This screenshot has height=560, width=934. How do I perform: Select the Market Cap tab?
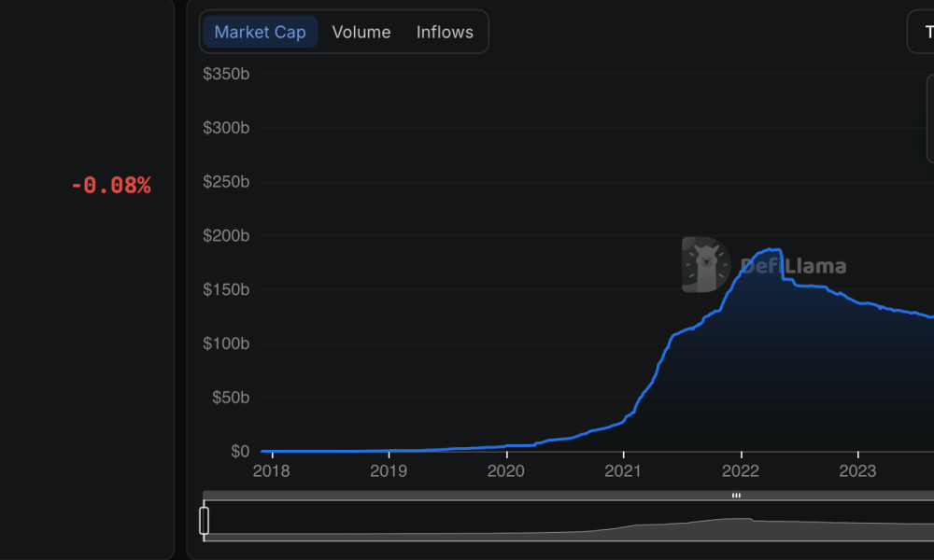coord(260,32)
